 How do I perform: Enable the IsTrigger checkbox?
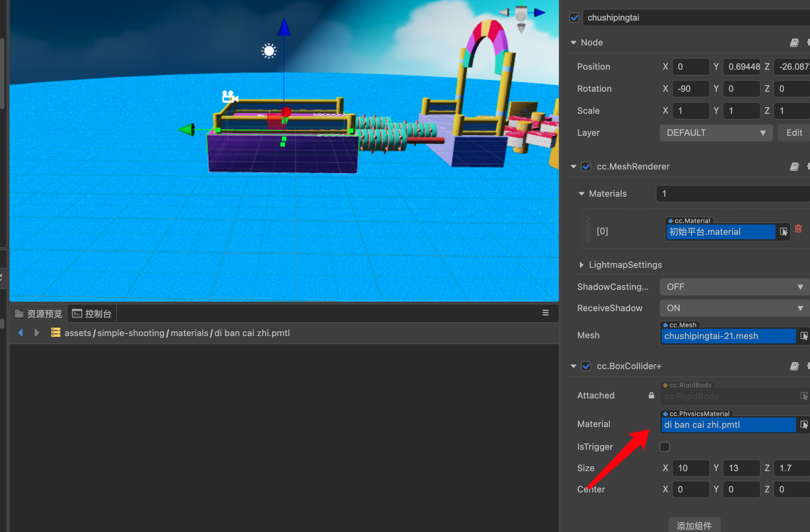(664, 447)
